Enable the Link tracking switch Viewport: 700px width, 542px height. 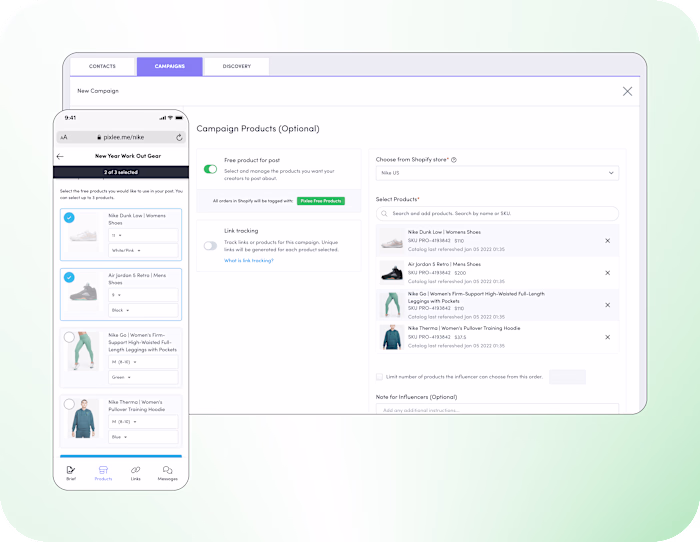tap(210, 246)
